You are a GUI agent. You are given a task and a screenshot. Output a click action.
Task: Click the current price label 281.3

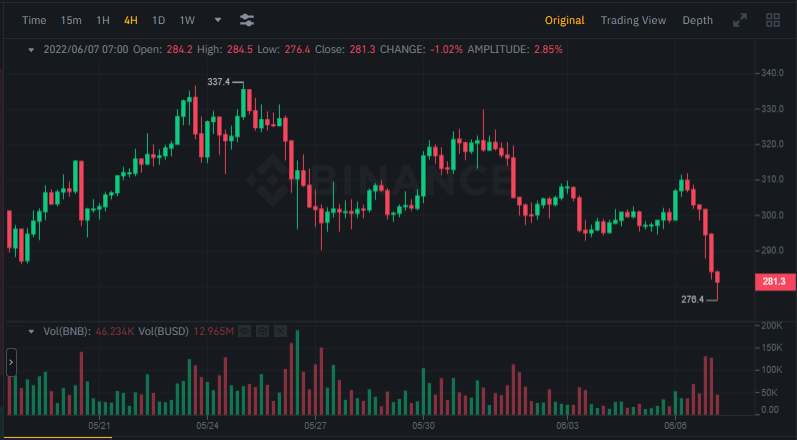pos(772,282)
